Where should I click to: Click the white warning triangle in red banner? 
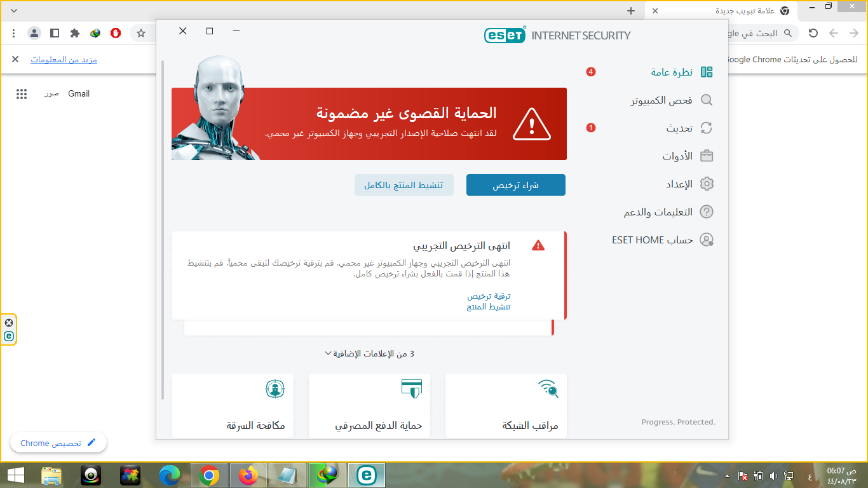[x=532, y=124]
